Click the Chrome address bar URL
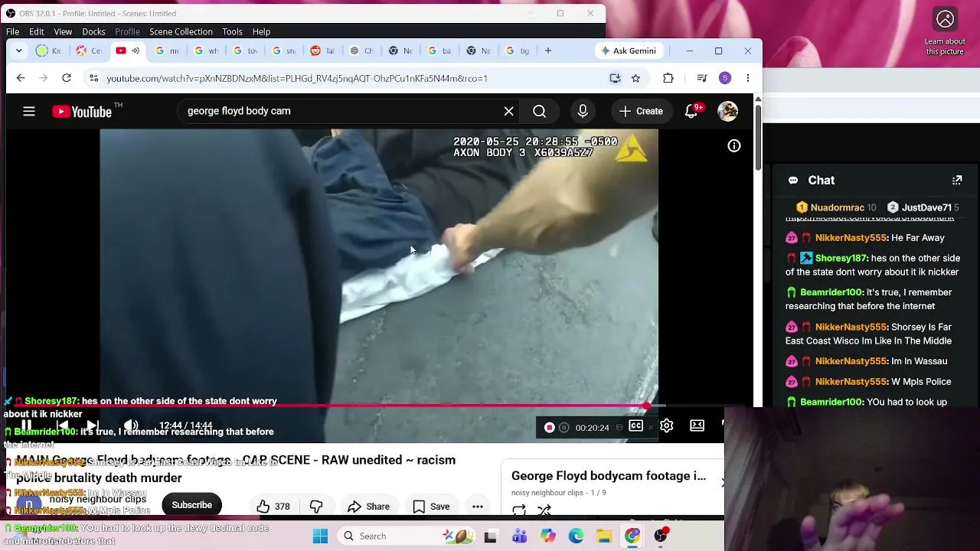This screenshot has height=551, width=980. click(297, 78)
